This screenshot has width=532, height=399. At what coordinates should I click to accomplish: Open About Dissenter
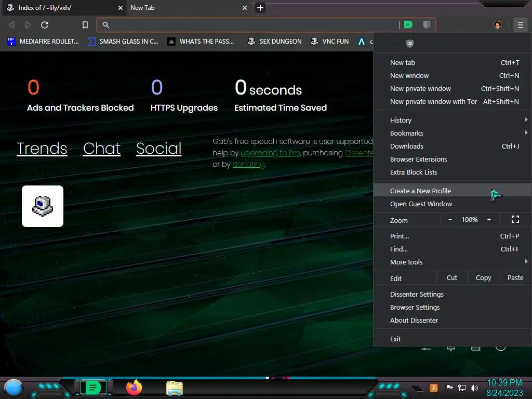(453, 320)
